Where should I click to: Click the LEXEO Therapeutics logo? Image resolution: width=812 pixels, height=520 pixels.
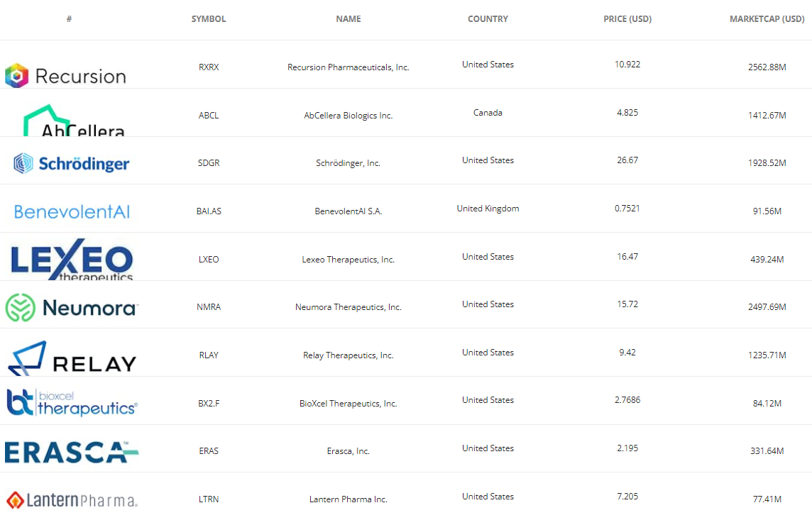[72, 261]
